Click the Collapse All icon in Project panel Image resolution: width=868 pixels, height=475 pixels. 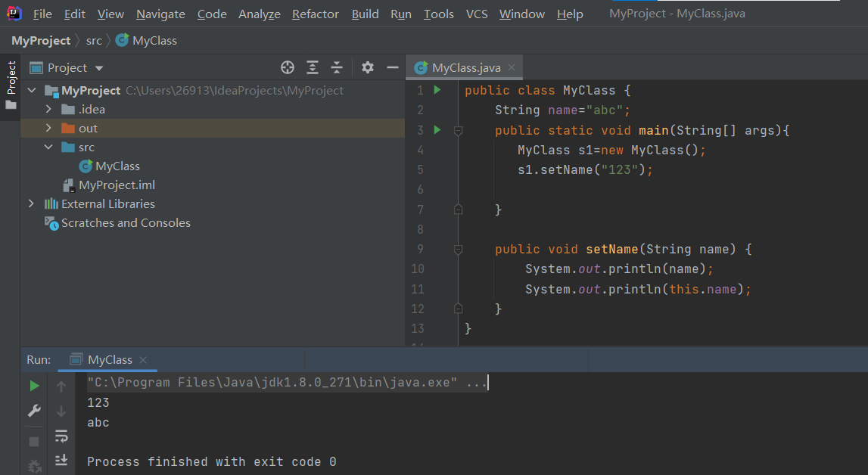pyautogui.click(x=337, y=67)
